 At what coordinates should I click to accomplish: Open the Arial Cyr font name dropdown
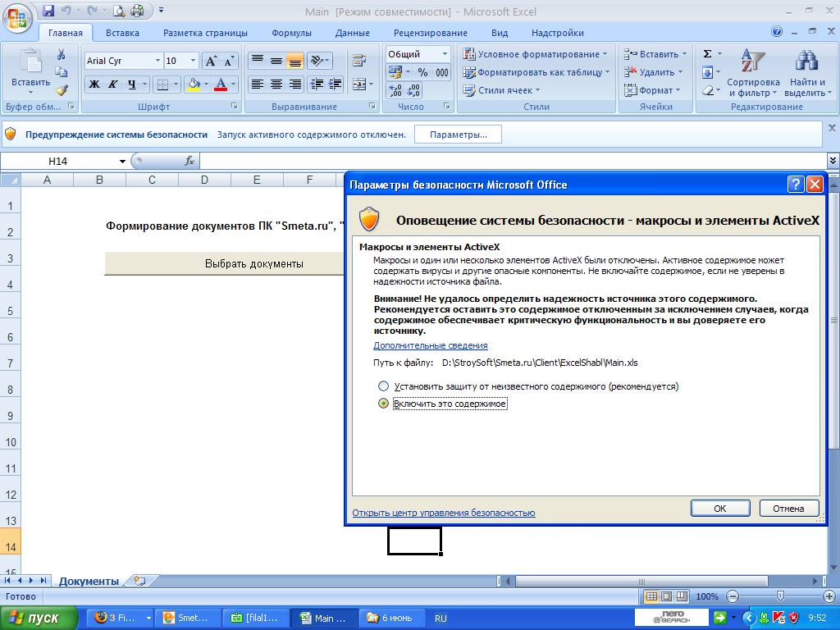click(x=157, y=61)
